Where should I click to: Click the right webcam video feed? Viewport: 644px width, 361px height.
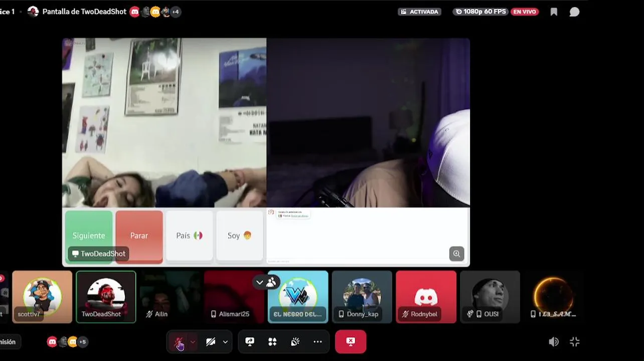(x=368, y=123)
